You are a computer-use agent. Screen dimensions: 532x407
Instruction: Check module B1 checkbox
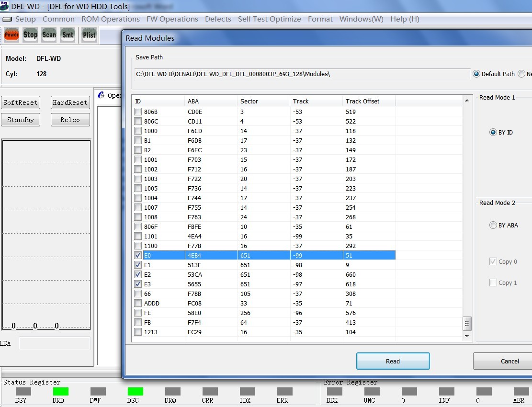pos(138,140)
